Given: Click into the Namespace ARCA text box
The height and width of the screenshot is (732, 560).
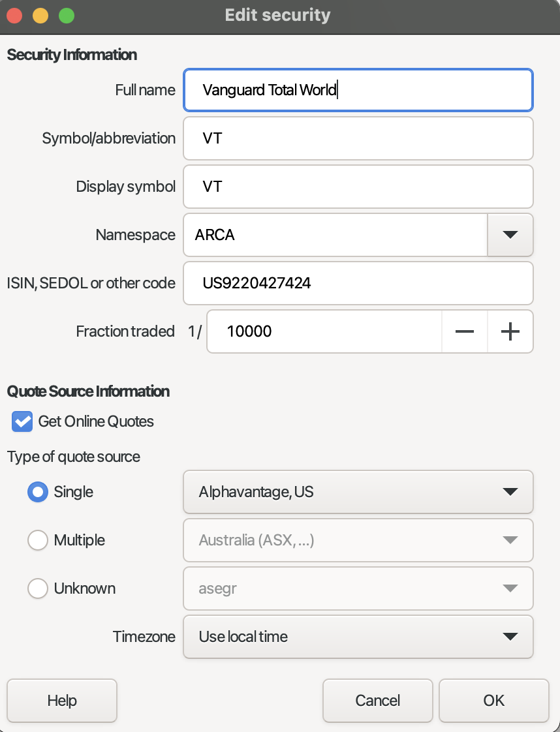Looking at the screenshot, I should 335,235.
